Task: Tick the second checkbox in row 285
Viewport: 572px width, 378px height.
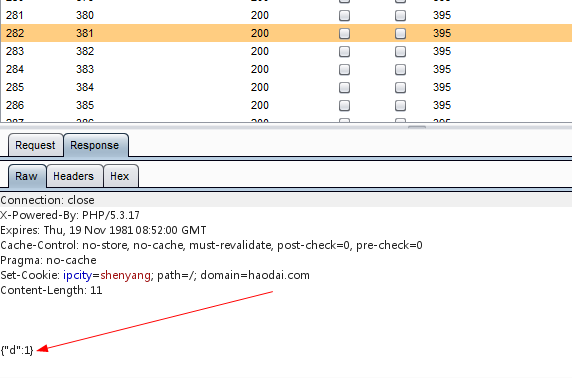Action: tap(400, 87)
